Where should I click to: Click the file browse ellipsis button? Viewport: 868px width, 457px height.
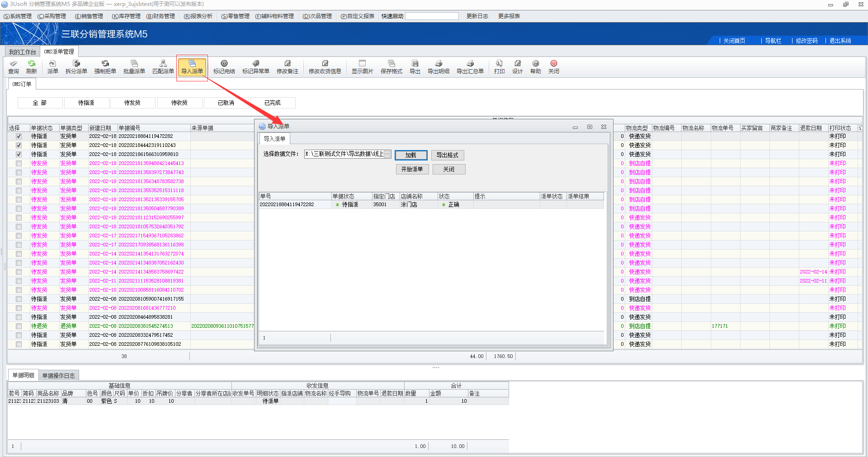(387, 154)
